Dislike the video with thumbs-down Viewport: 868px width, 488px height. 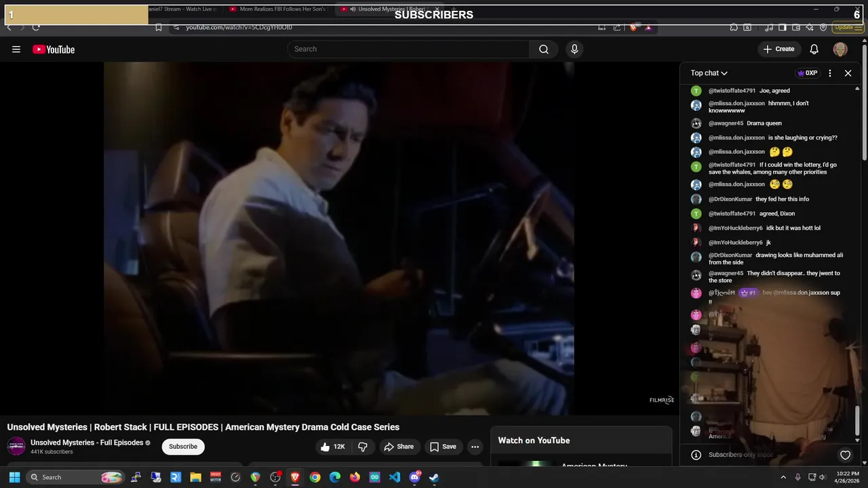(363, 447)
